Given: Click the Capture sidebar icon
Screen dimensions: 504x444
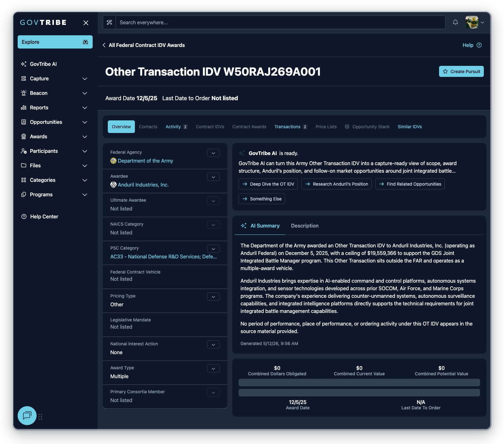Looking at the screenshot, I should pos(24,78).
